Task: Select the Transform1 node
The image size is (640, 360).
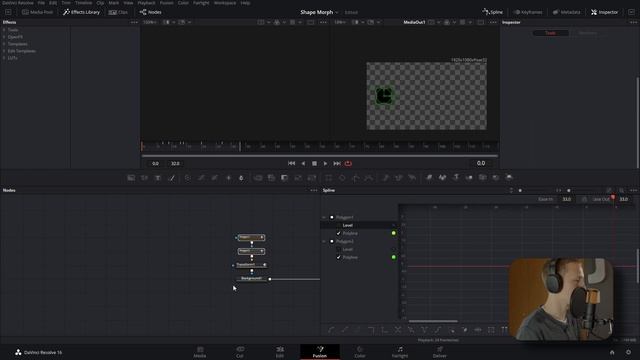Action: (251, 264)
